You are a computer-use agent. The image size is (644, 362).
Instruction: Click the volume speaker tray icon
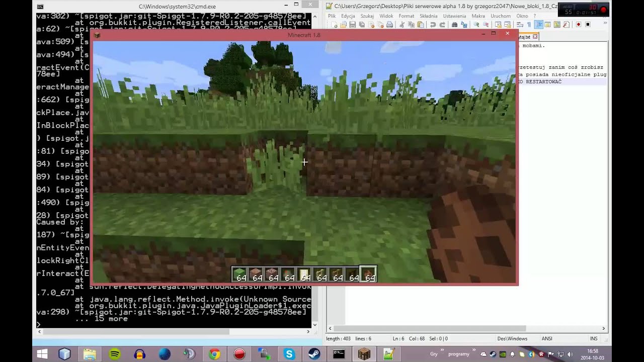(x=570, y=354)
